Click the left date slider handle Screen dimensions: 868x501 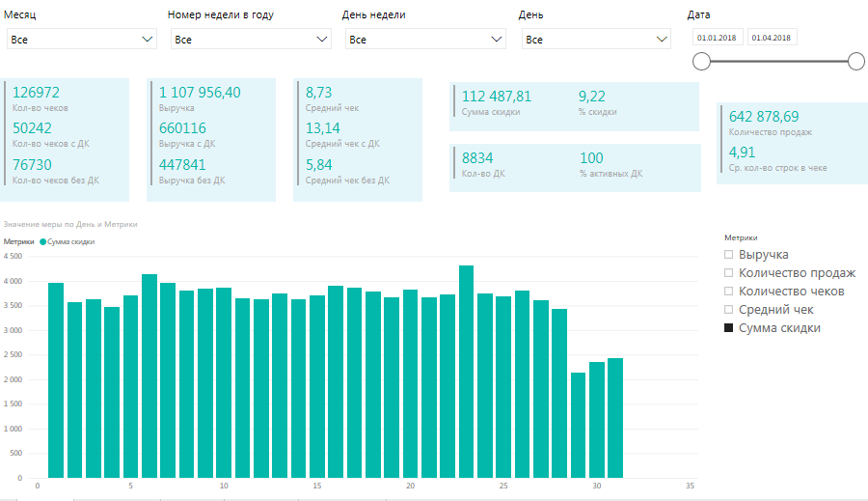pos(701,62)
